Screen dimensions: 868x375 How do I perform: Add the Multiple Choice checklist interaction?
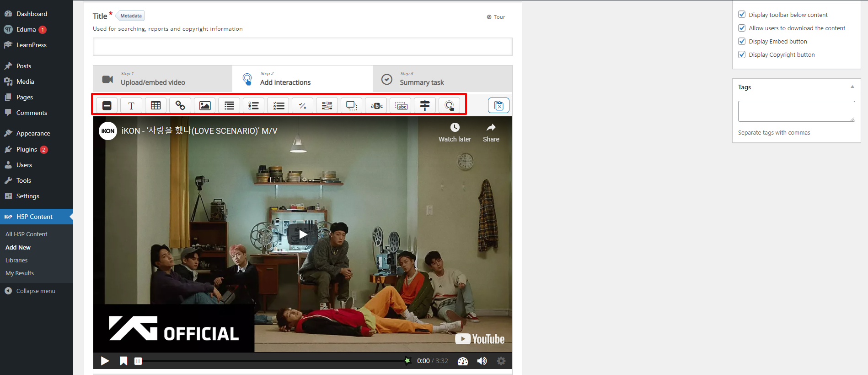click(x=278, y=106)
